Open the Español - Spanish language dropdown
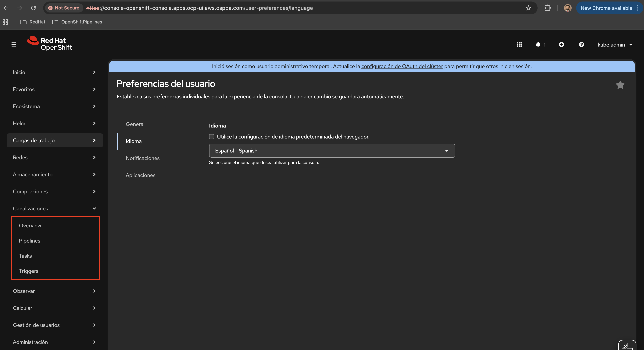The width and height of the screenshot is (644, 350). pos(332,151)
